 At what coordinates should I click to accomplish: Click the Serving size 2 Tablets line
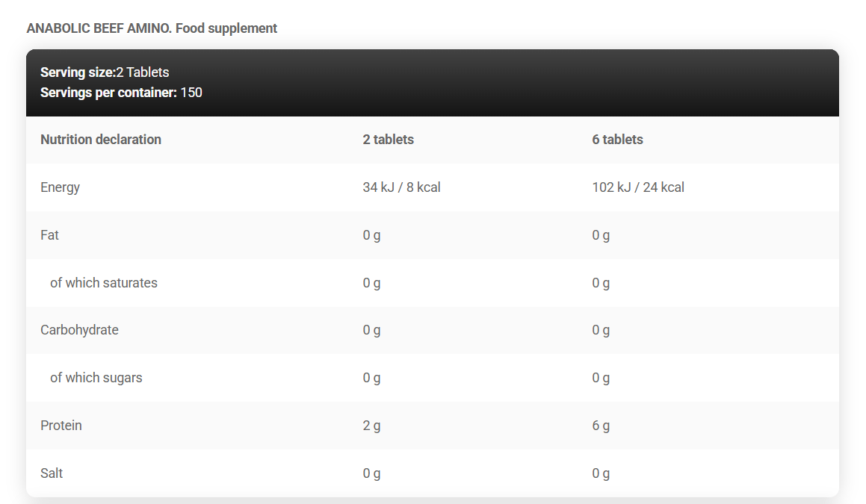tap(105, 72)
